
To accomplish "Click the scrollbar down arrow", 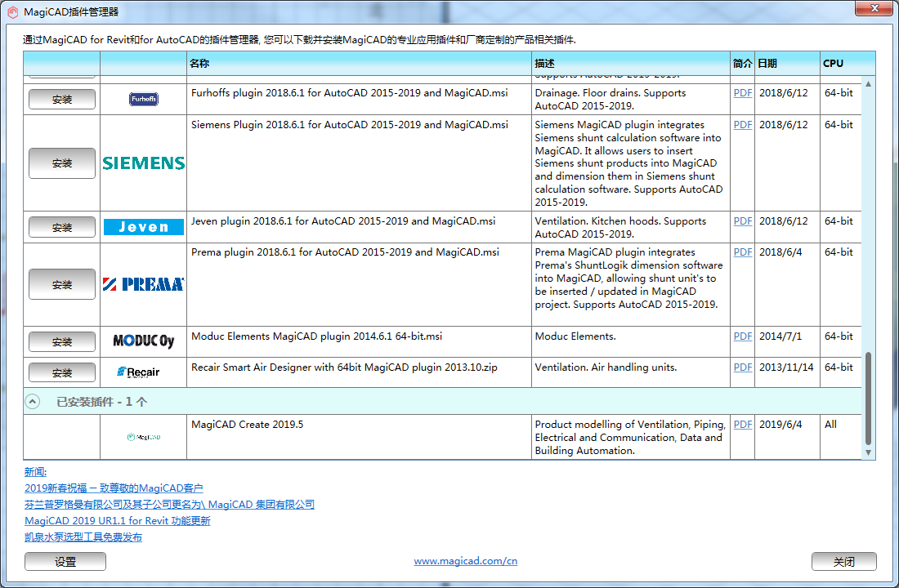I will tap(868, 452).
